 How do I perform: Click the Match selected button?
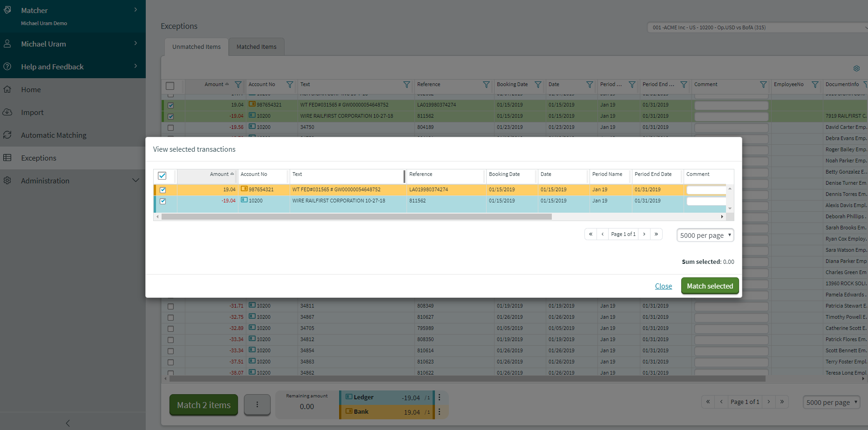coord(710,286)
